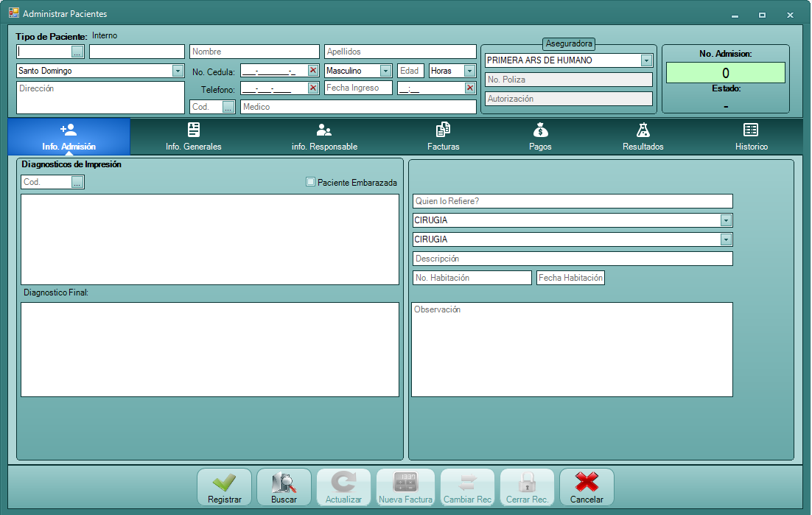Switch to the Info. Generales tab

(193, 137)
